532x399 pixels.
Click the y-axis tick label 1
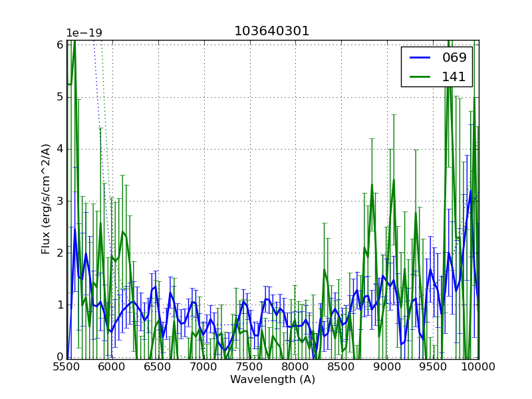(60, 305)
